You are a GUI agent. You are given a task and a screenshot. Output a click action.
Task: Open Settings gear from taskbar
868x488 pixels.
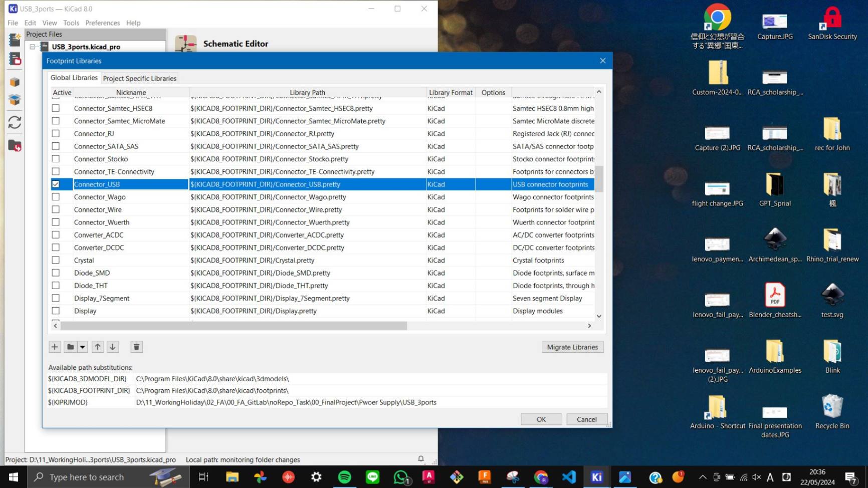click(316, 477)
